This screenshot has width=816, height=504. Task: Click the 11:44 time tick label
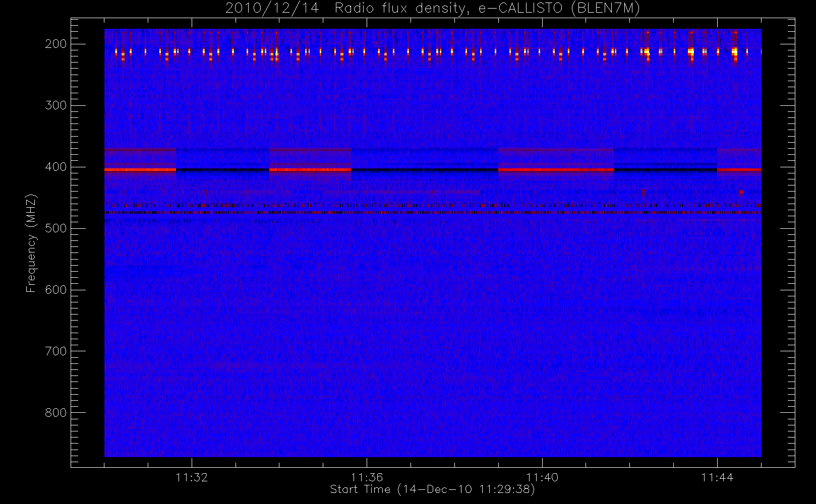[x=717, y=477]
